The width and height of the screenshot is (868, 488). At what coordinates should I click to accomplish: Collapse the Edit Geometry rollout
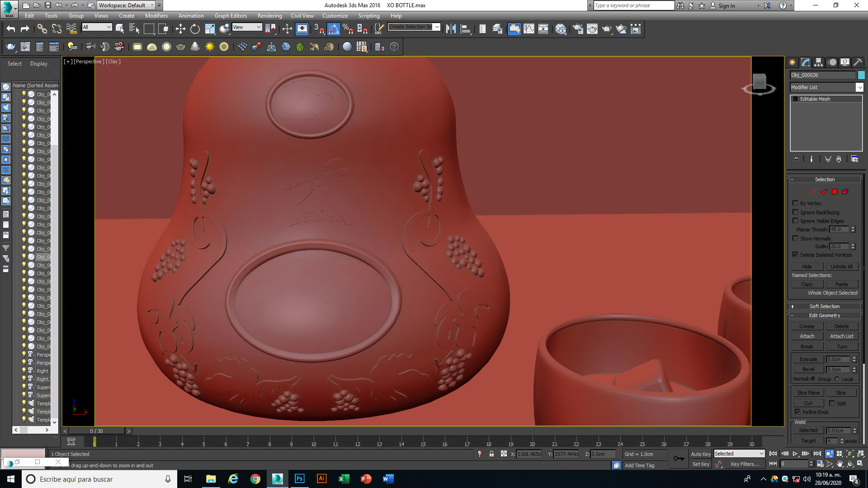point(825,315)
